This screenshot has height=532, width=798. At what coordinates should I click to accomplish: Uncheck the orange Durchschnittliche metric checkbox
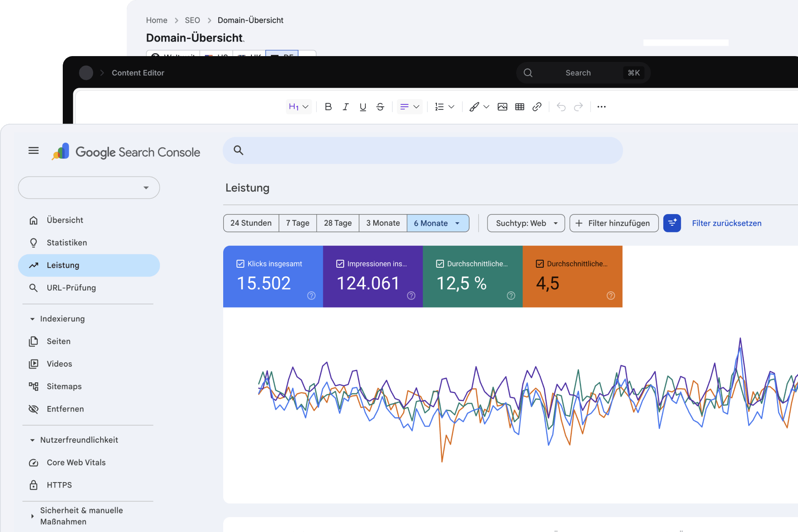tap(539, 264)
